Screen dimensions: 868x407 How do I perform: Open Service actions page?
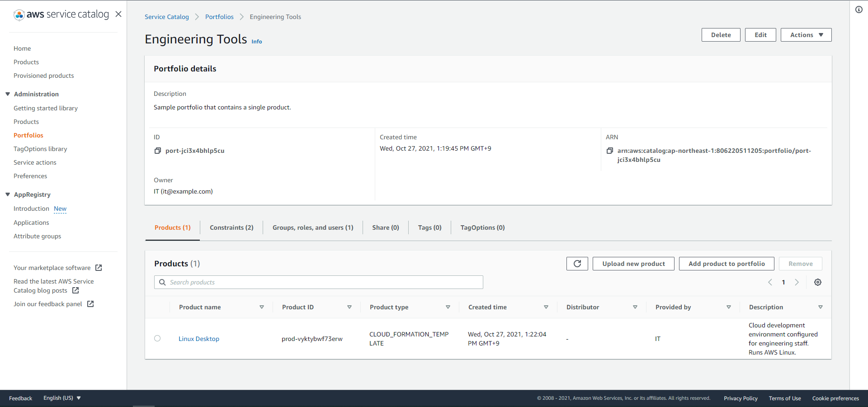[35, 162]
